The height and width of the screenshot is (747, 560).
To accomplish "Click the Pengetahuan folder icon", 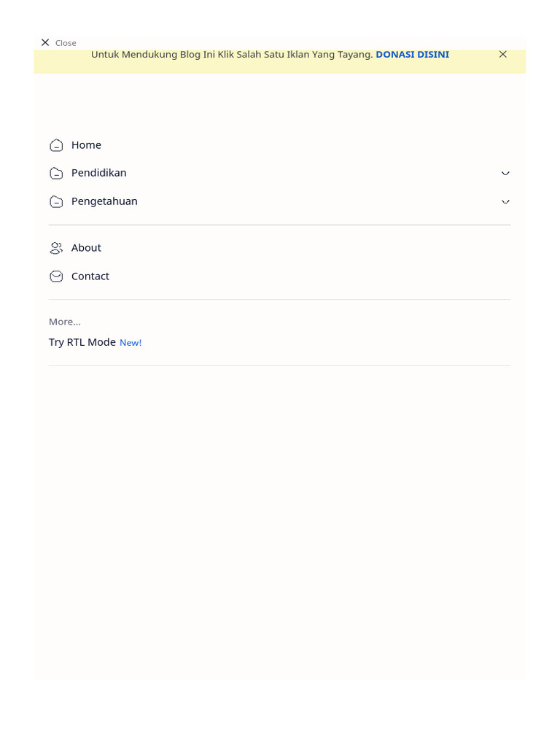I will (x=56, y=201).
